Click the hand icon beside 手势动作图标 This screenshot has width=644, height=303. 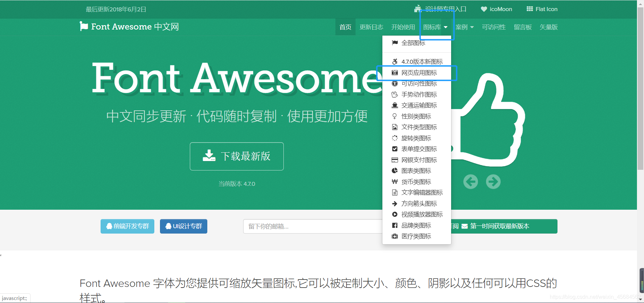[x=395, y=94]
